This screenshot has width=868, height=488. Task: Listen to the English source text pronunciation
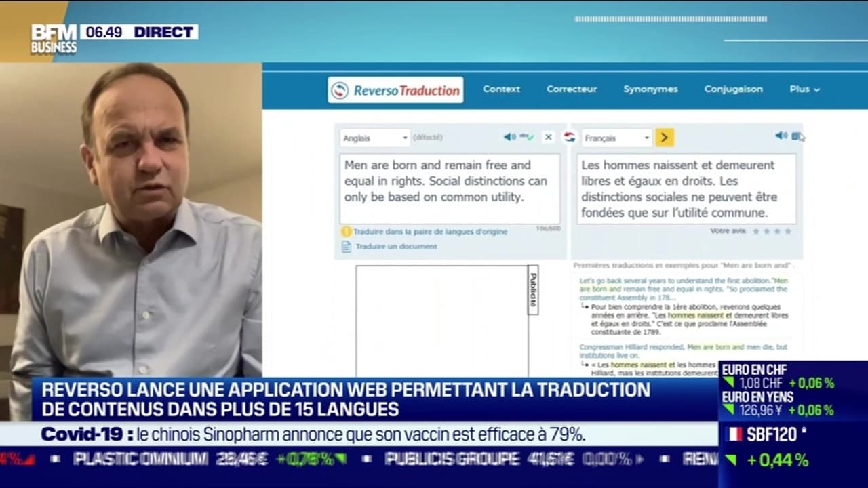(510, 137)
